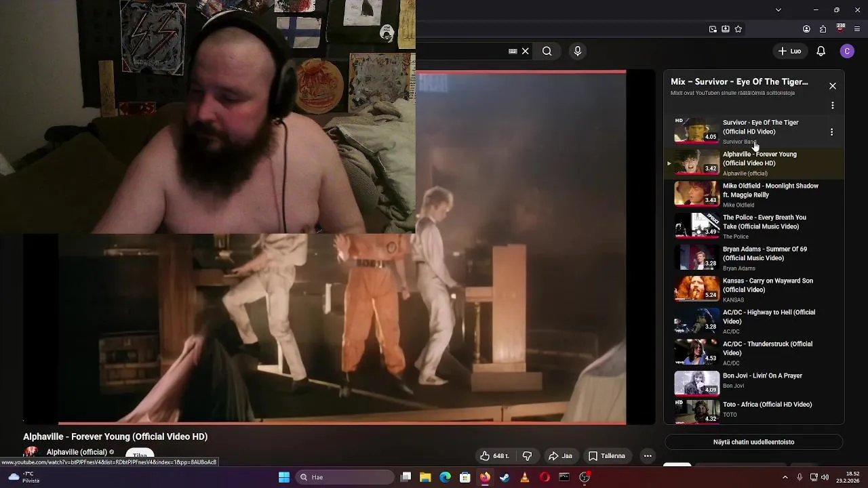Open the Windows Start menu
The width and height of the screenshot is (868, 488).
[284, 477]
